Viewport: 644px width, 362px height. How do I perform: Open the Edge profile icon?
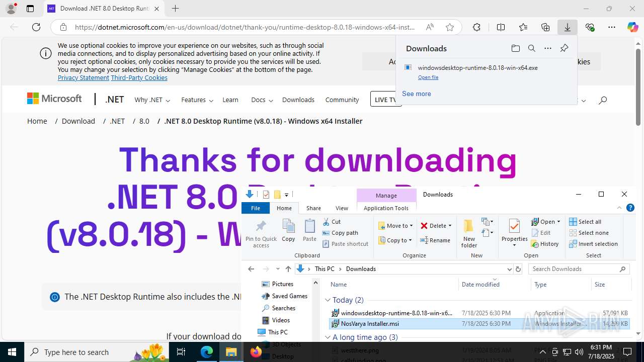[x=11, y=9]
